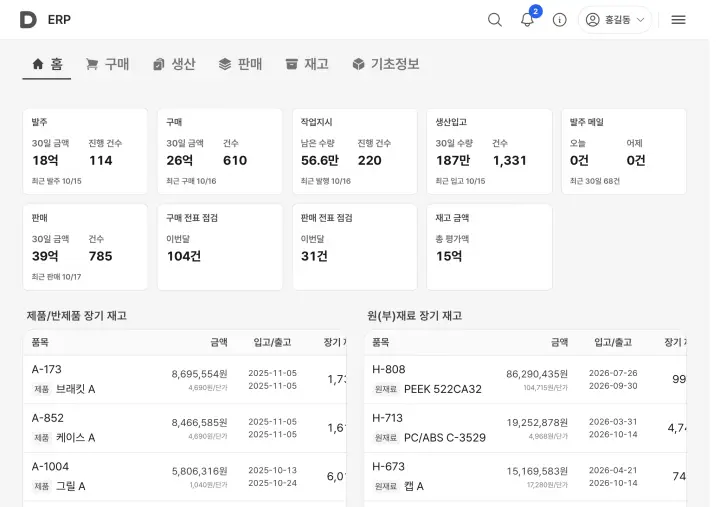Click the D ERP logo icon
Screen dimensions: 720x507
tap(28, 20)
